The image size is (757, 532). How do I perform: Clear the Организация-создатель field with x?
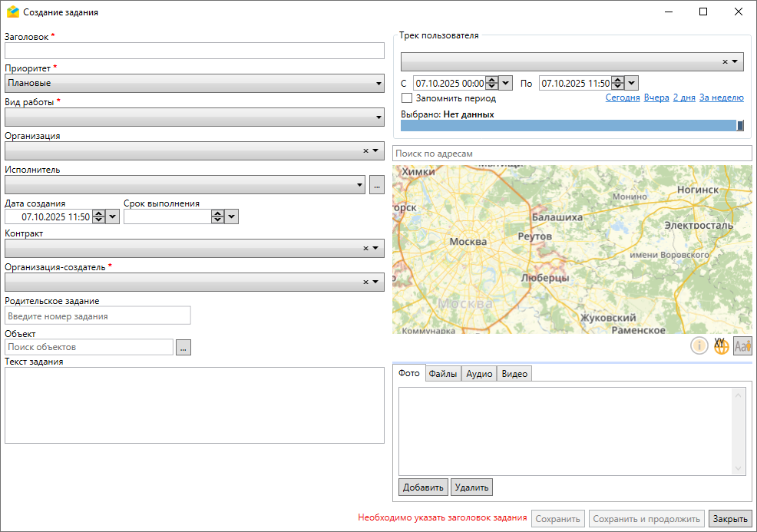coord(366,282)
